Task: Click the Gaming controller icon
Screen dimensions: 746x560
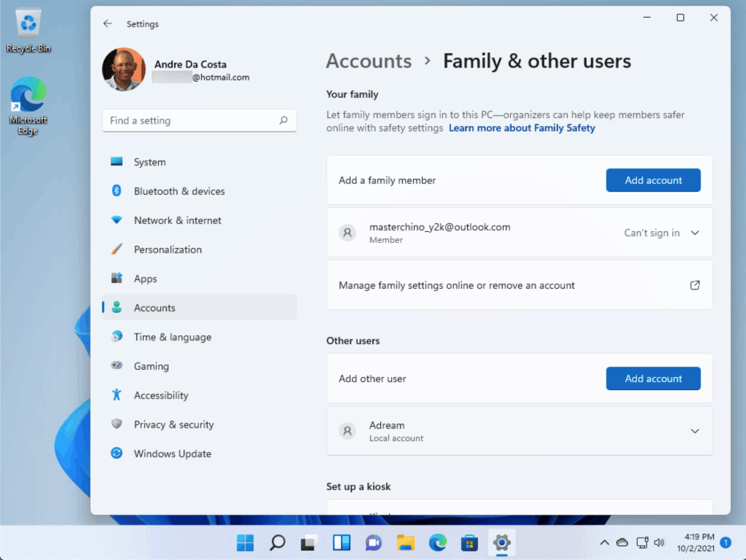Action: pos(116,366)
